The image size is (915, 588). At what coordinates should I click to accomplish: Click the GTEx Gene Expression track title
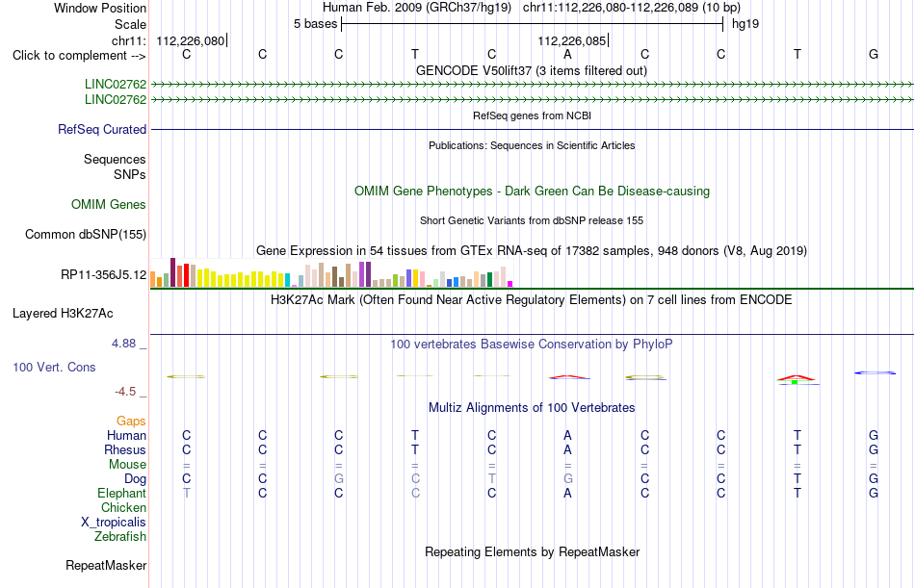pyautogui.click(x=532, y=251)
